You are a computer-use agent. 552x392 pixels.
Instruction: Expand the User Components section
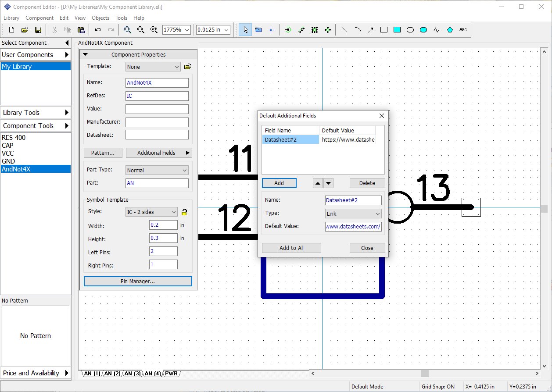click(67, 54)
